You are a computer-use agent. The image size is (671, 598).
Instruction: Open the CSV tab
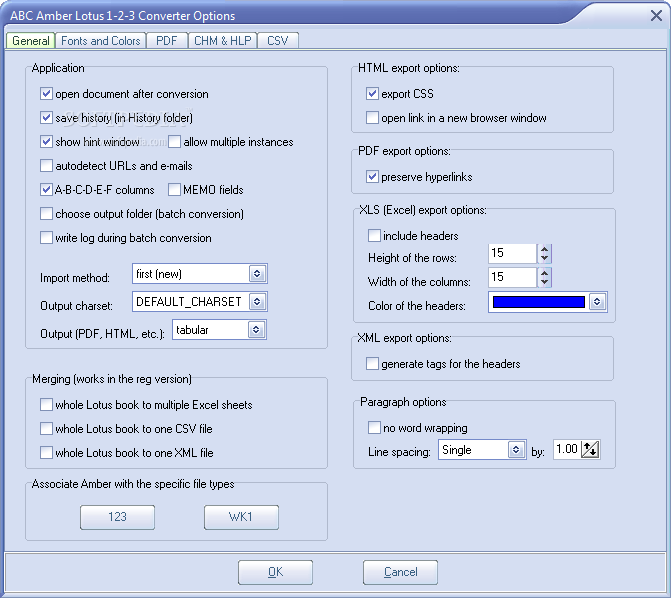pos(277,41)
